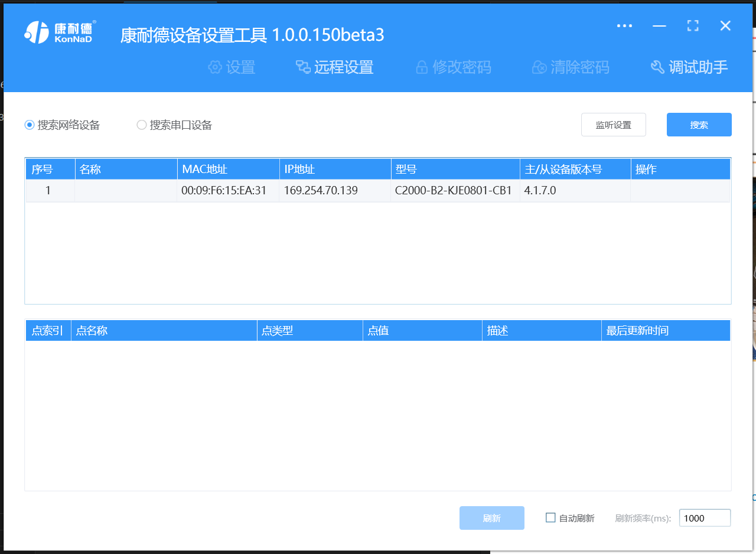This screenshot has height=554, width=756.
Task: Click the 清除密码 cloud icon
Action: click(539, 67)
